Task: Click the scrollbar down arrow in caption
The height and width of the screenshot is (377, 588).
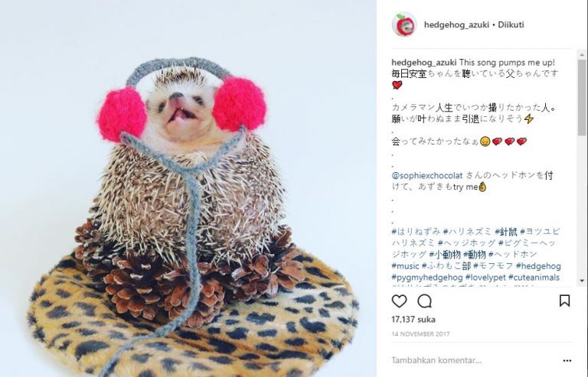Action: (582, 281)
